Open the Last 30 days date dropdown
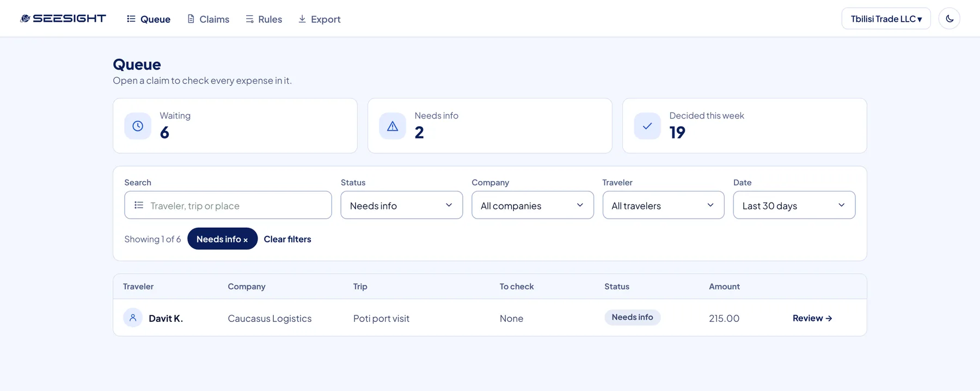The image size is (980, 391). pyautogui.click(x=794, y=205)
